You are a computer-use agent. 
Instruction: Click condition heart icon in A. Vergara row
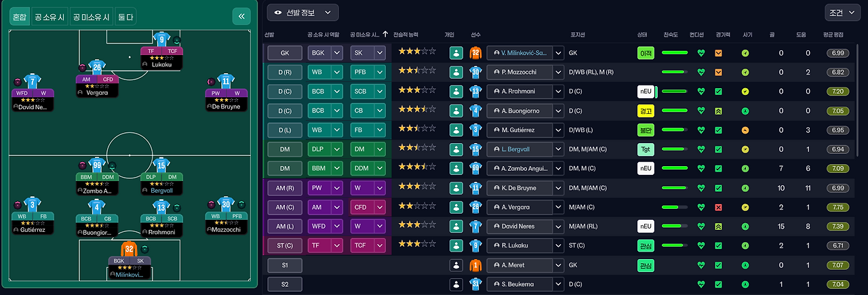tap(701, 207)
